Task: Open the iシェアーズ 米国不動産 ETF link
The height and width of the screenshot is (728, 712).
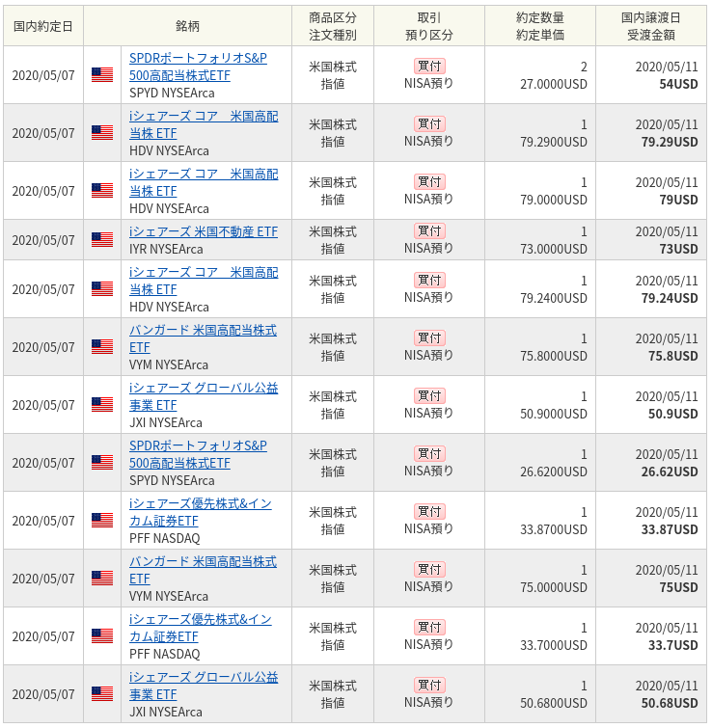Action: tap(204, 231)
